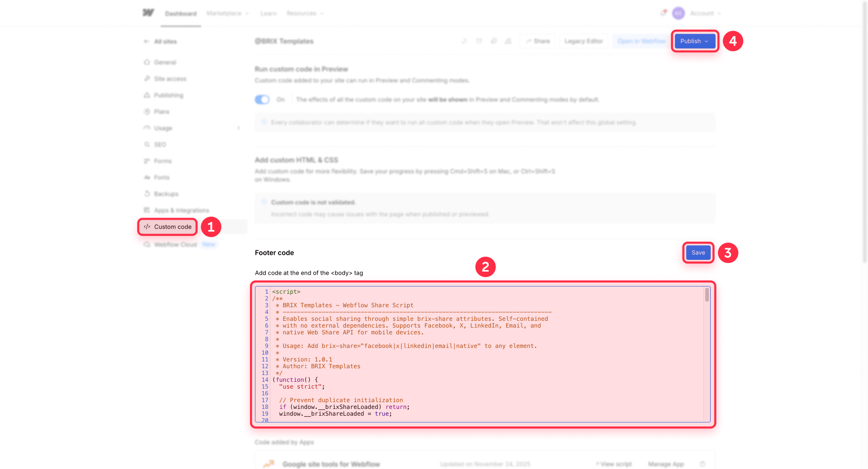Click View script for Google site tools

pyautogui.click(x=613, y=464)
